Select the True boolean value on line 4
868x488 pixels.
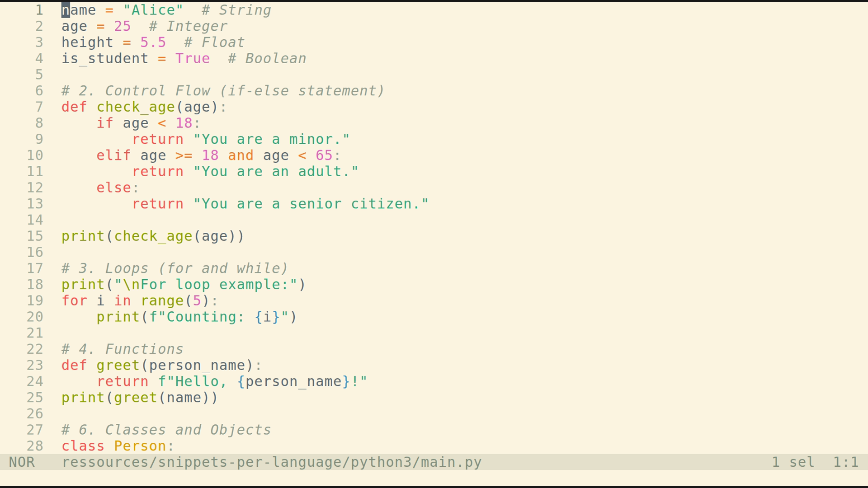coord(193,58)
